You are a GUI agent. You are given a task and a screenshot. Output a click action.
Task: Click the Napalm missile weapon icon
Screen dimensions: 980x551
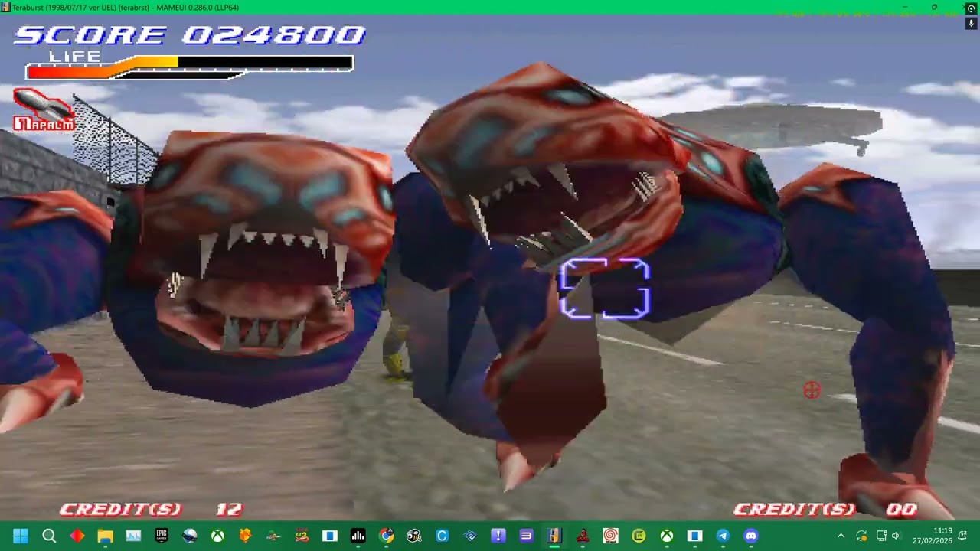coord(44,110)
